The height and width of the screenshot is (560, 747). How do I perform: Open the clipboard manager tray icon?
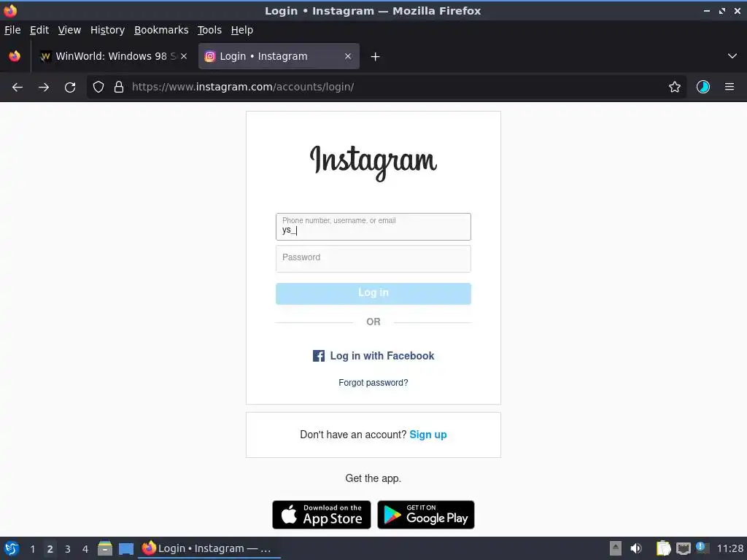tap(663, 548)
